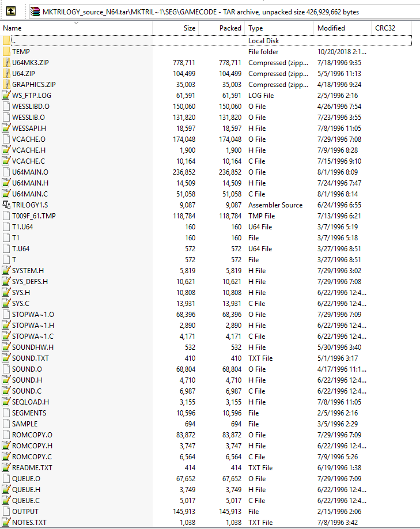This screenshot has height=529, width=420.
Task: Click the T1.U64 file icon
Action: click(x=6, y=226)
